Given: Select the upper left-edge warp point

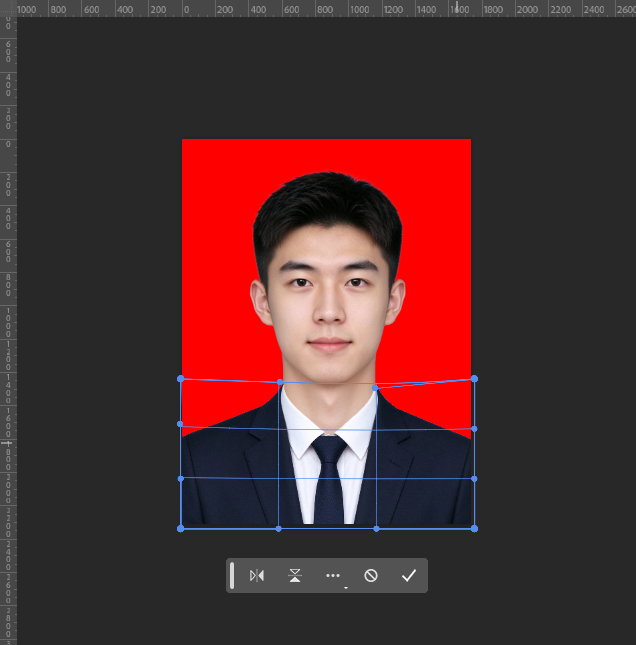Looking at the screenshot, I should [x=180, y=424].
